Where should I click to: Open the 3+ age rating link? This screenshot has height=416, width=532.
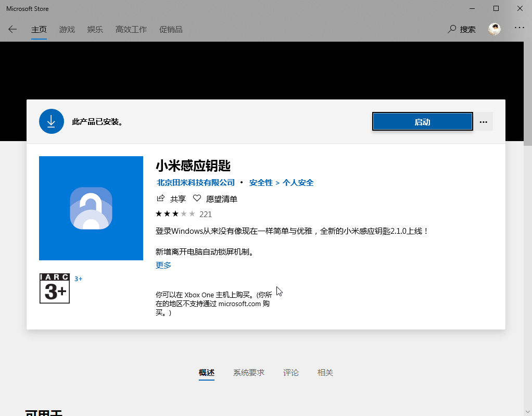point(79,279)
